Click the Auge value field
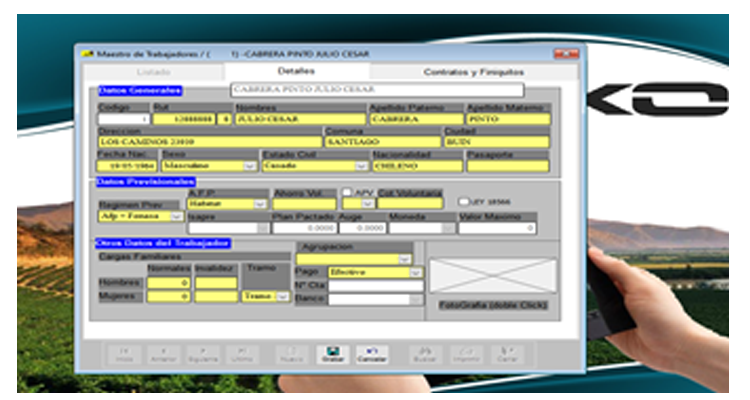Viewport: 750px width, 400px height. [362, 229]
